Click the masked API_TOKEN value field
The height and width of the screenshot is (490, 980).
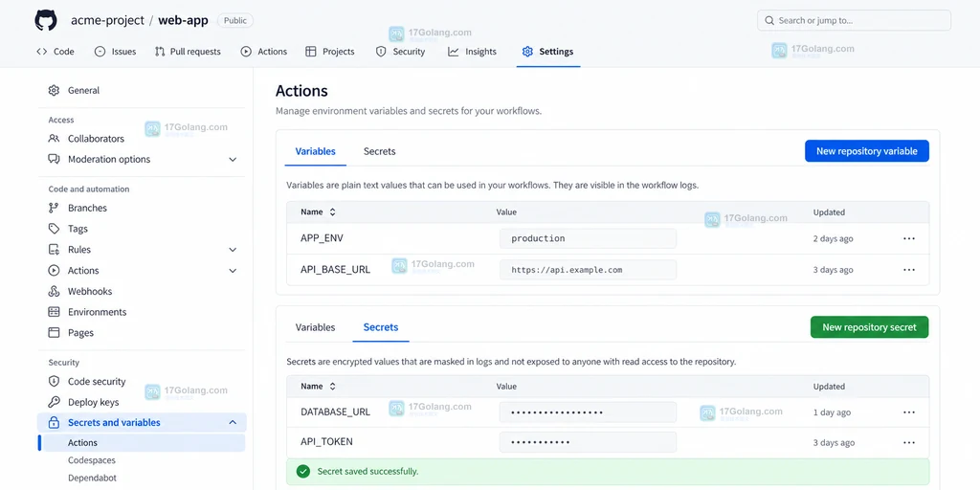(x=588, y=442)
